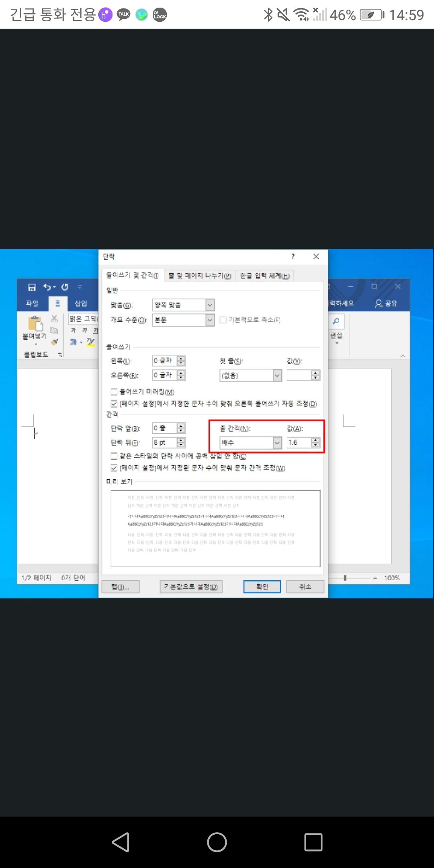The height and width of the screenshot is (868, 434).
Task: Open the 파일 tab in Word
Action: pos(32,303)
